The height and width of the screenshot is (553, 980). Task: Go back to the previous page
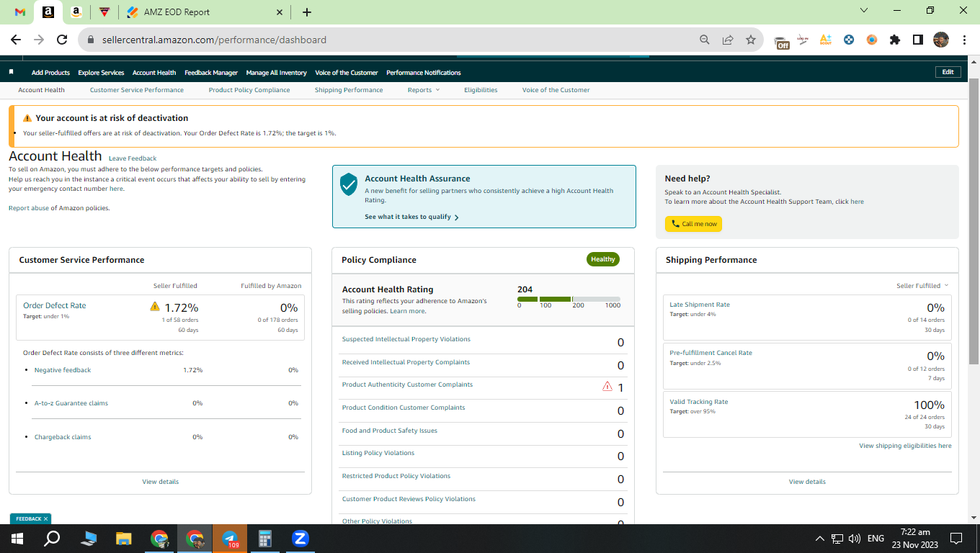click(16, 40)
